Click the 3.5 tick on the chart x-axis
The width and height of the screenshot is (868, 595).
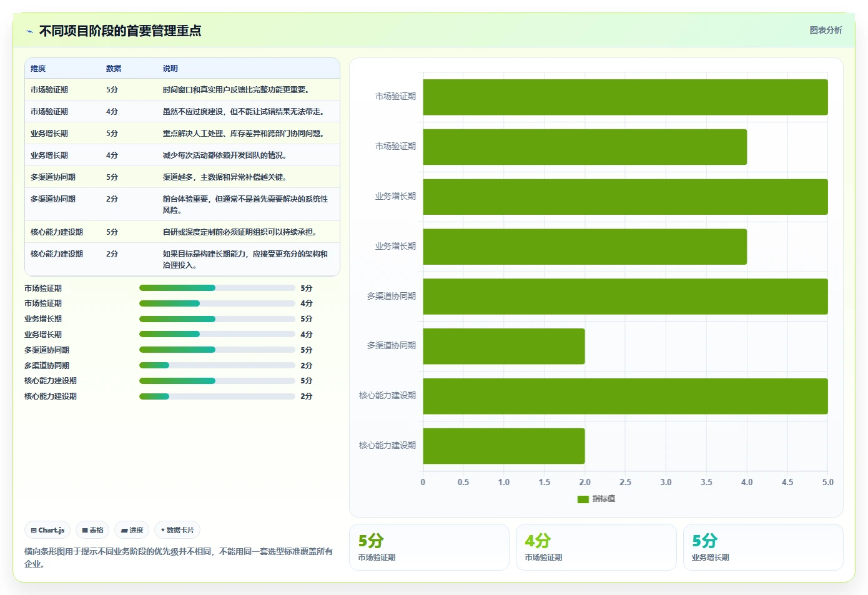point(706,483)
